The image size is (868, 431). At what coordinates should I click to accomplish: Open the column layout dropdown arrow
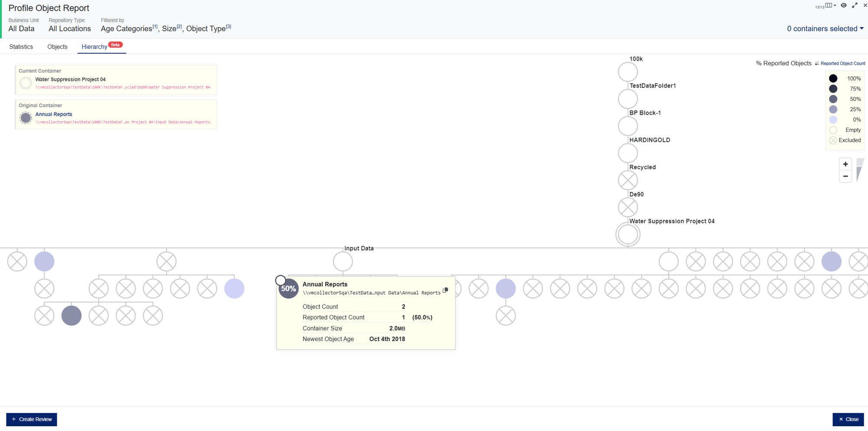835,6
